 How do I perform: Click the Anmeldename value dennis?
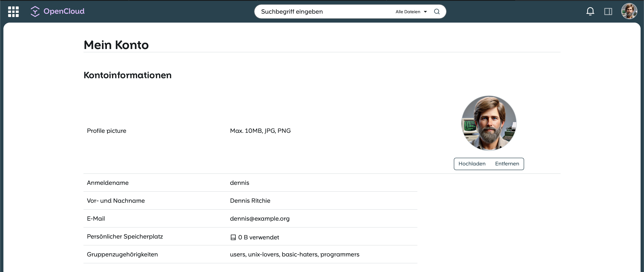pyautogui.click(x=240, y=183)
